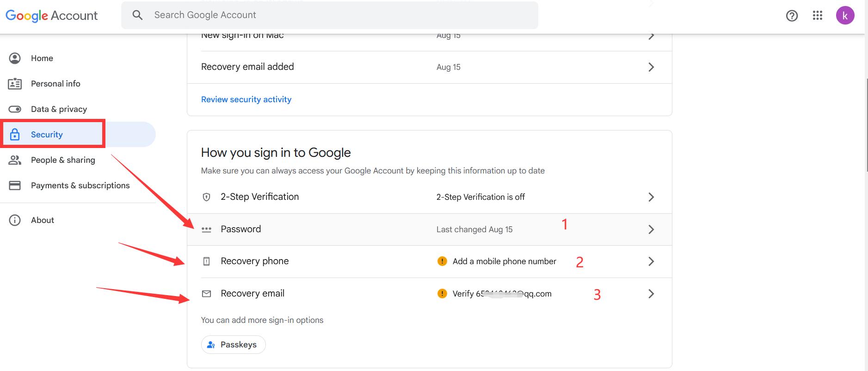The width and height of the screenshot is (868, 371).
Task: Click the 2-Step Verification label
Action: (x=260, y=197)
